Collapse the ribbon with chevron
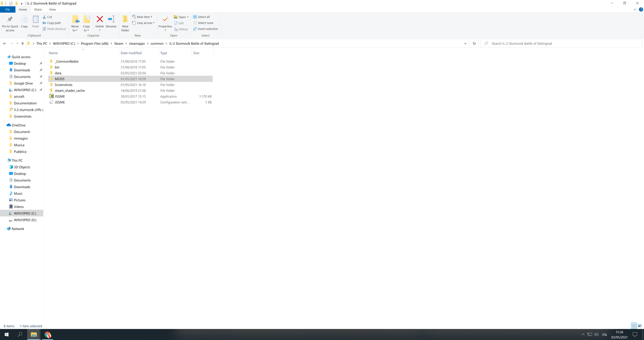The image size is (644, 340). [635, 9]
